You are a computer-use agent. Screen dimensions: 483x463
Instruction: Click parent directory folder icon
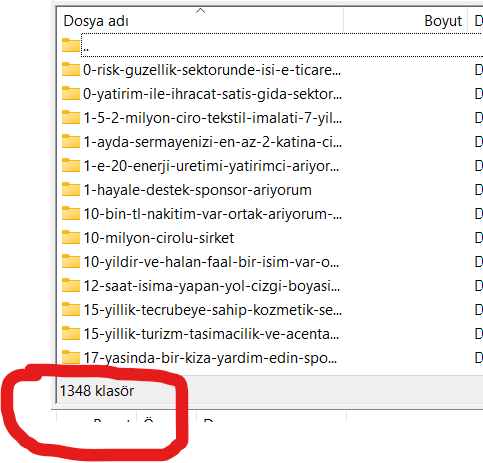(x=71, y=45)
